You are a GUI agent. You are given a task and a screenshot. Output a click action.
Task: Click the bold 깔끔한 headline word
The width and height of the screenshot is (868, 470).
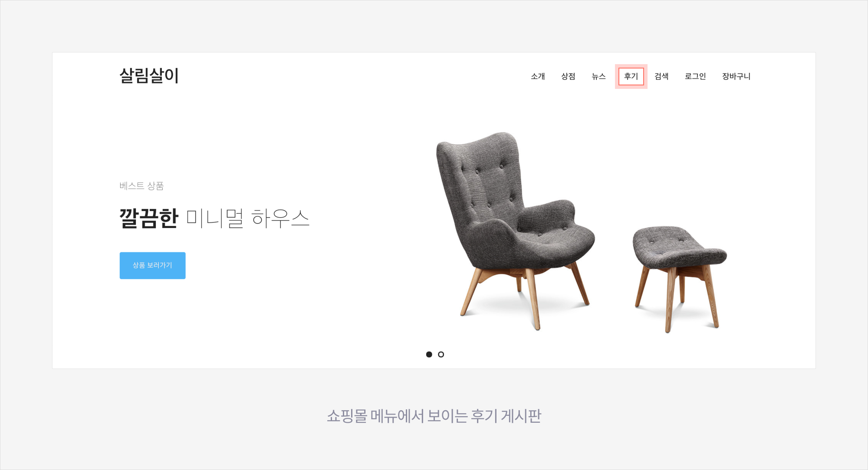(x=149, y=218)
